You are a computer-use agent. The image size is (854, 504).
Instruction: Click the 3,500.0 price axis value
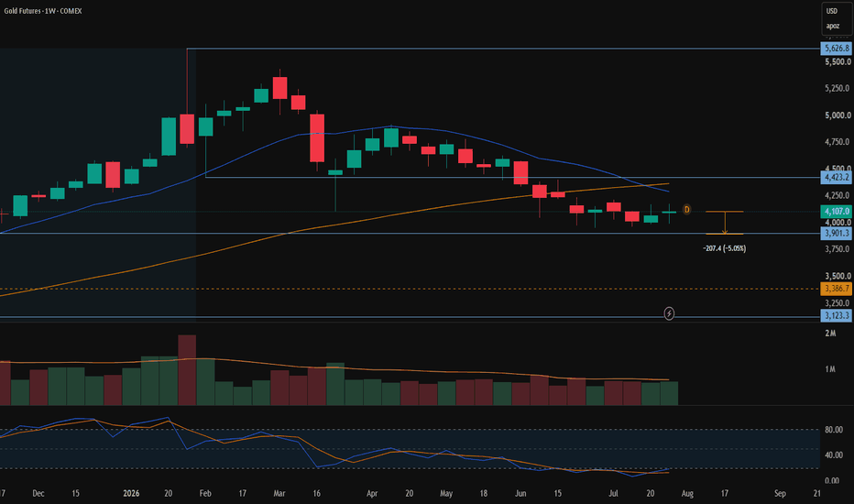(x=838, y=276)
